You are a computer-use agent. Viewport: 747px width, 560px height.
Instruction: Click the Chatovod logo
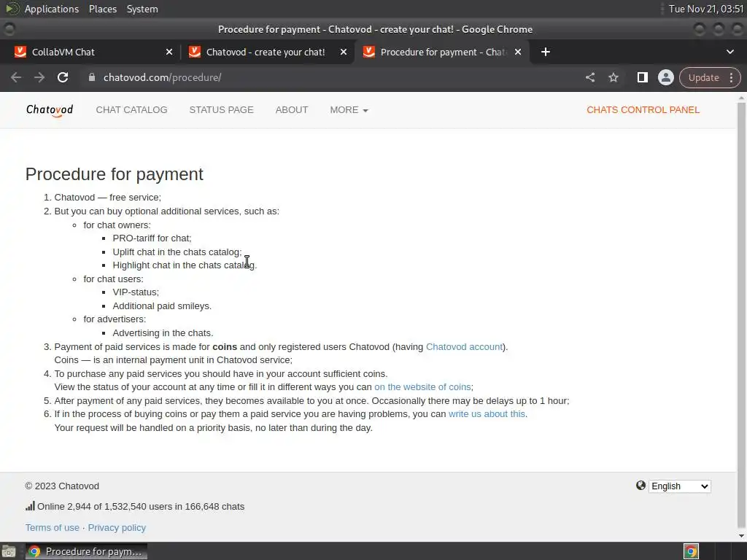pos(50,110)
